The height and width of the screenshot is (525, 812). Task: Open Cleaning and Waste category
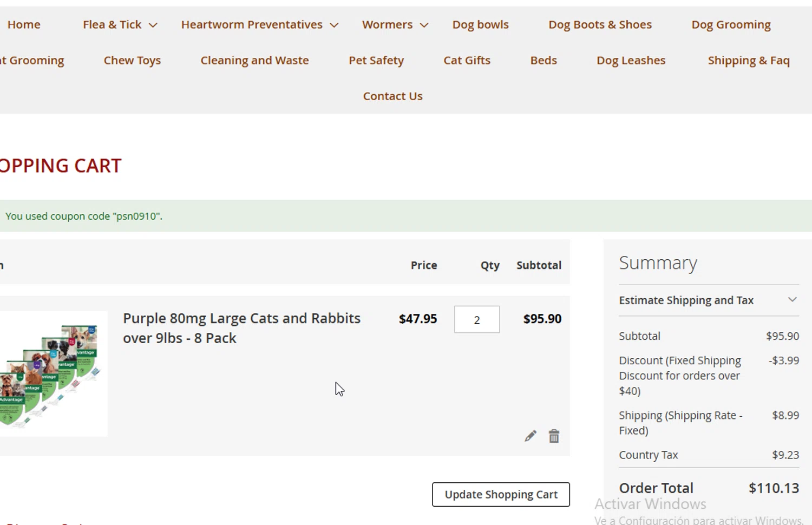pos(255,61)
